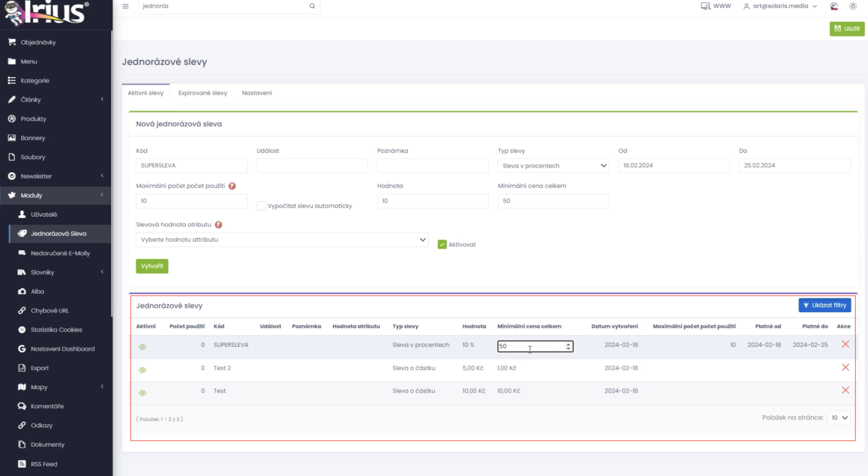Change Položek na stránce dropdown
The width and height of the screenshot is (868, 476).
point(839,418)
